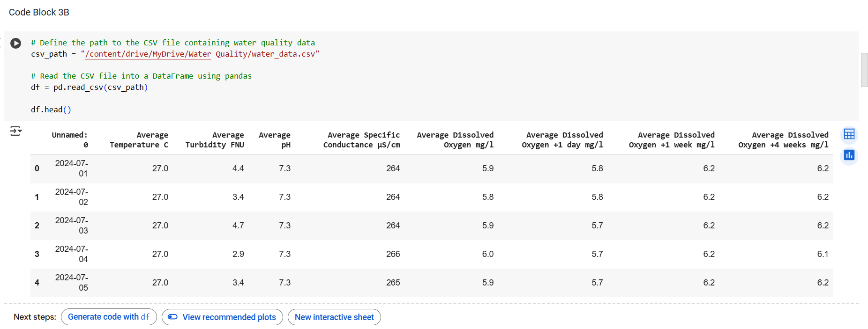Click Average Dissolved Oxygen +4 weeks header
Viewport: 868px width, 329px height.
783,140
